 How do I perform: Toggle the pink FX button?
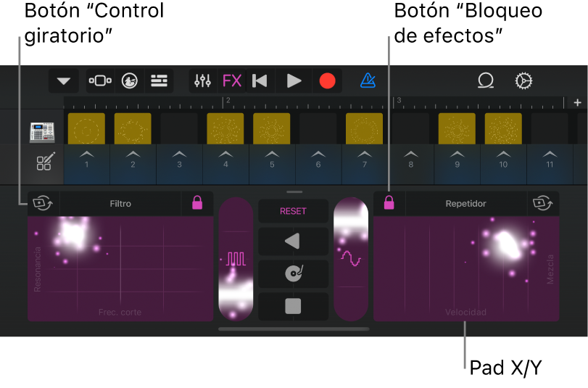[x=232, y=81]
